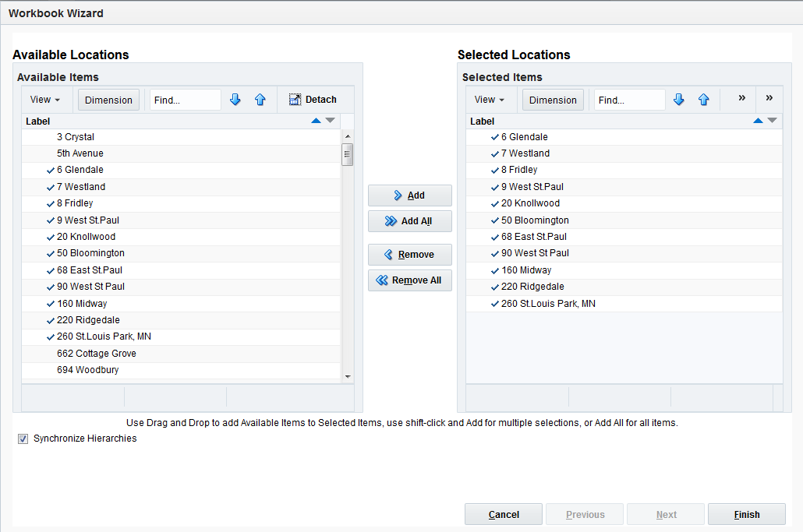Click Label column header in Available Items
The image size is (803, 532).
click(182, 122)
